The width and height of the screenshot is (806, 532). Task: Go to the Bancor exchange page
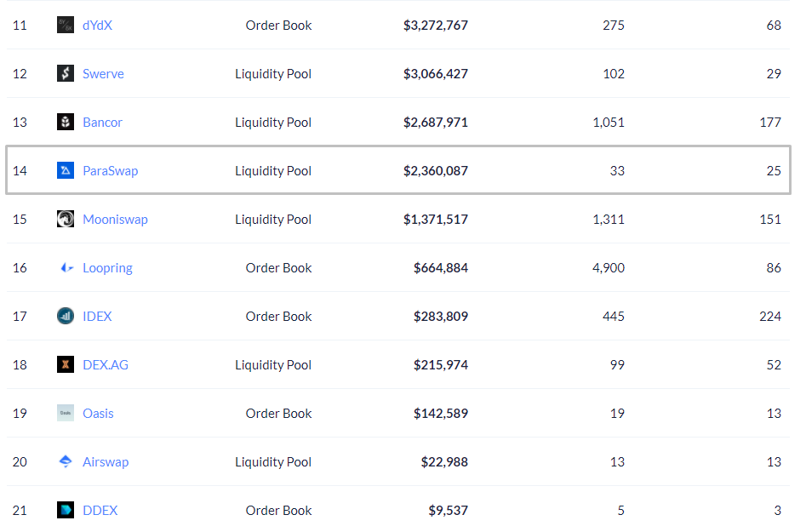[x=102, y=123]
